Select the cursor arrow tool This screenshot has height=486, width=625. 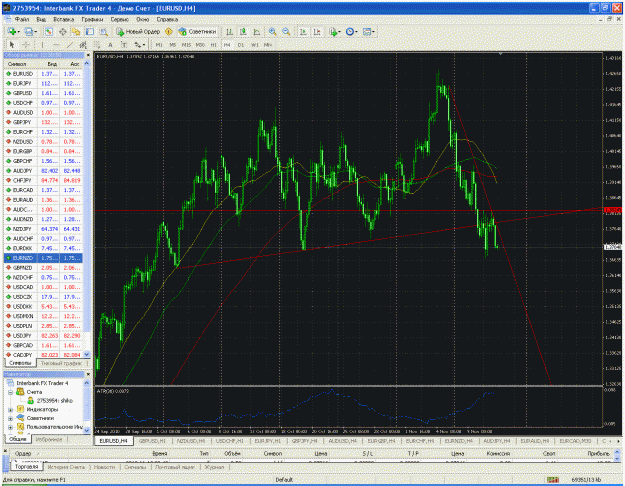[x=12, y=45]
